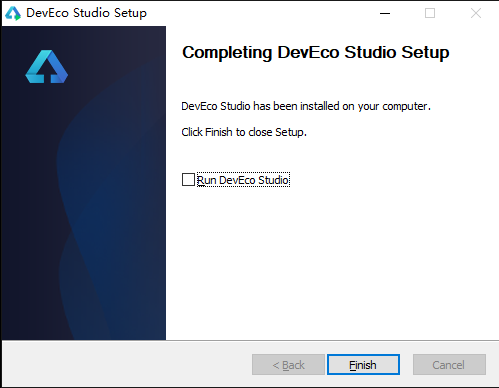Image resolution: width=499 pixels, height=388 pixels.
Task: Select the "Run DevEco Studio" checkbox label
Action: pyautogui.click(x=243, y=180)
